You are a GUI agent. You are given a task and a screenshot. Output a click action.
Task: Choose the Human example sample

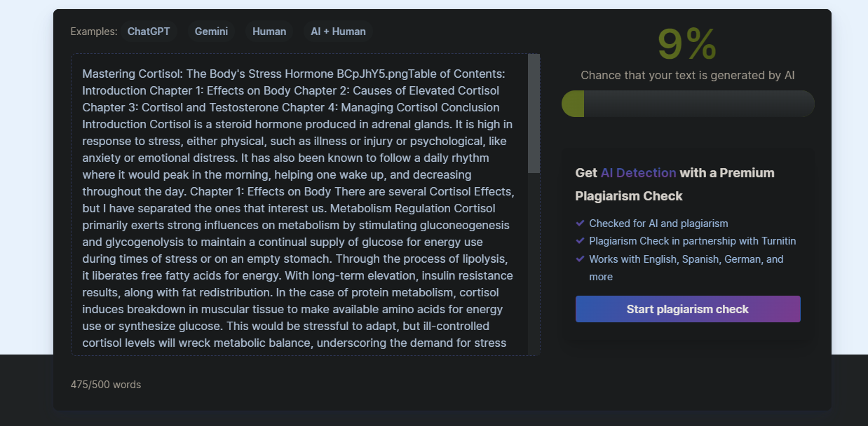(269, 32)
